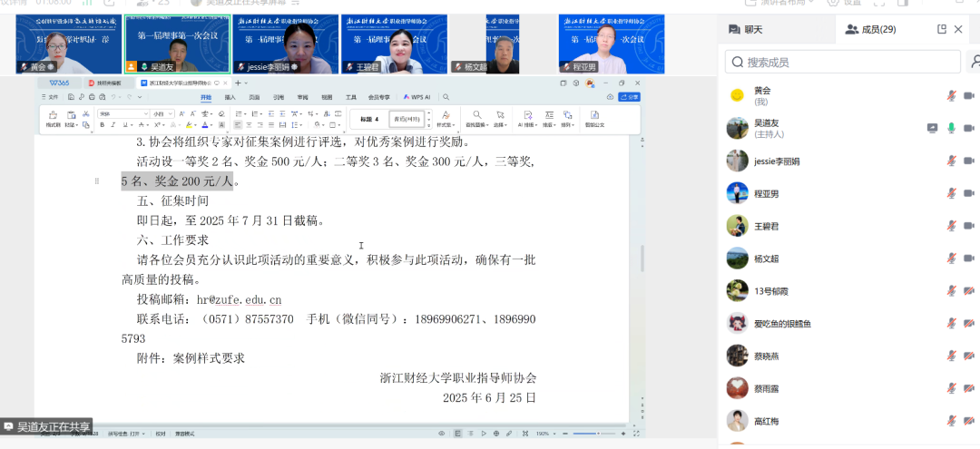
Task: Click the jessie李丽娟 video thumbnail
Action: [284, 44]
